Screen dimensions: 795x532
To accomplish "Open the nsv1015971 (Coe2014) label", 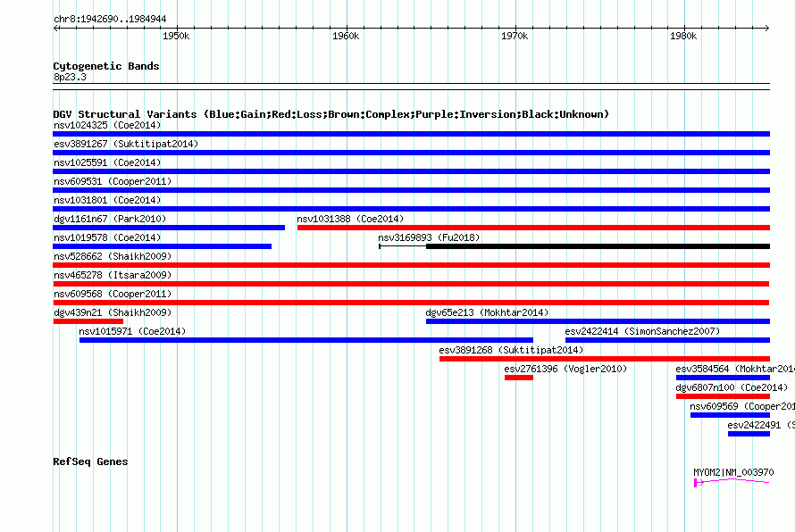I will pos(132,331).
